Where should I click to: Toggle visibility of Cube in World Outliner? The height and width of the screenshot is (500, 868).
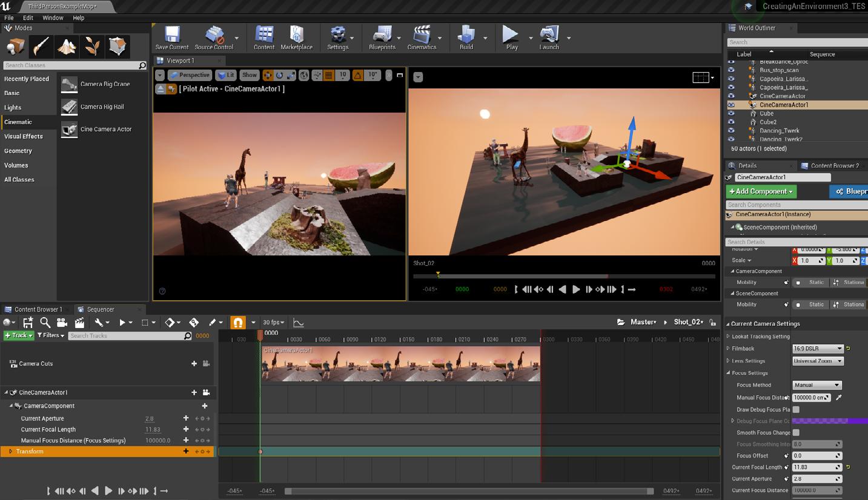(731, 113)
